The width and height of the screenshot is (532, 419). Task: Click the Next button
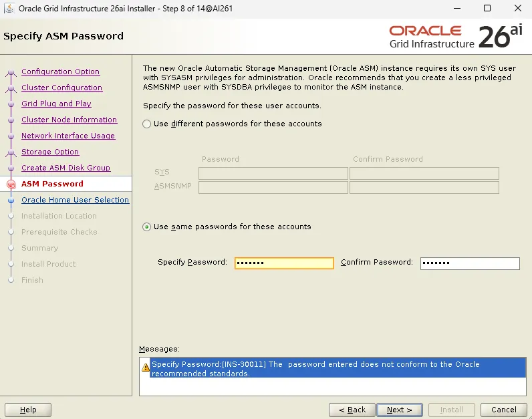pyautogui.click(x=400, y=410)
